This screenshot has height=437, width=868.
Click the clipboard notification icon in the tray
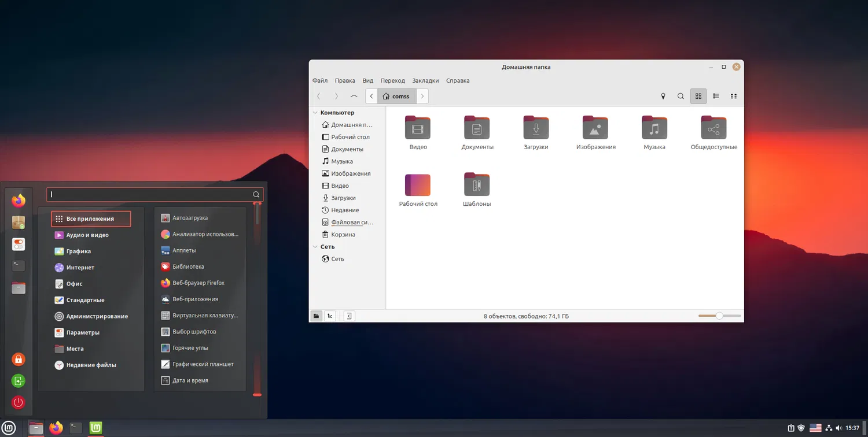pyautogui.click(x=791, y=428)
